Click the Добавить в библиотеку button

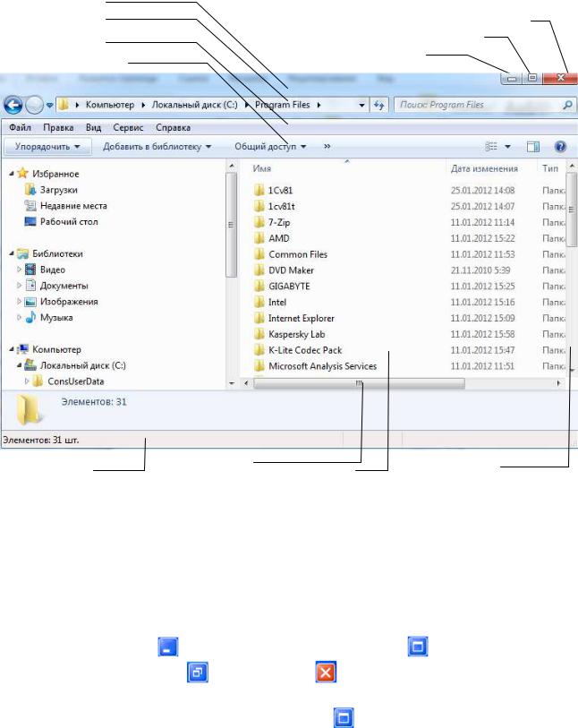pos(157,147)
